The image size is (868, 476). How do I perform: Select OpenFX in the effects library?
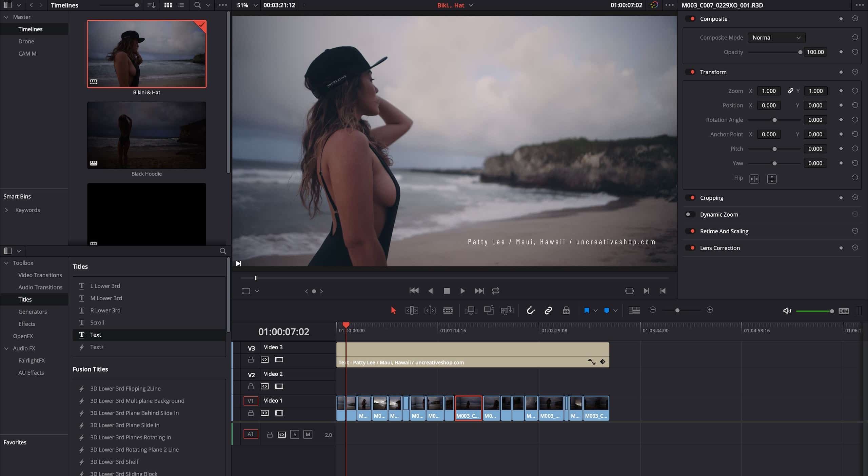tap(23, 336)
